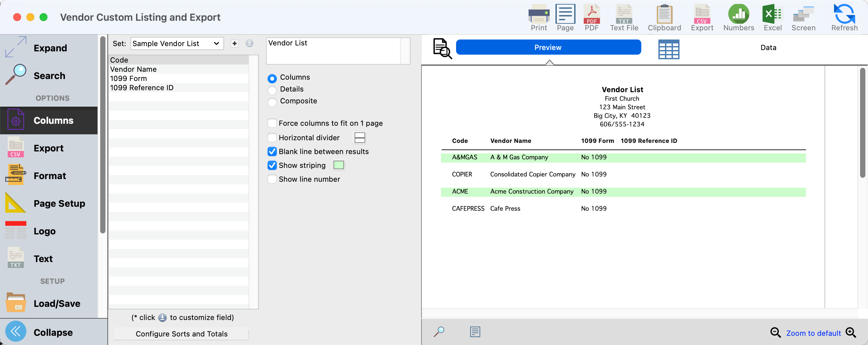This screenshot has width=868, height=345.
Task: Click the zoom in magnifier icon
Action: 851,332
